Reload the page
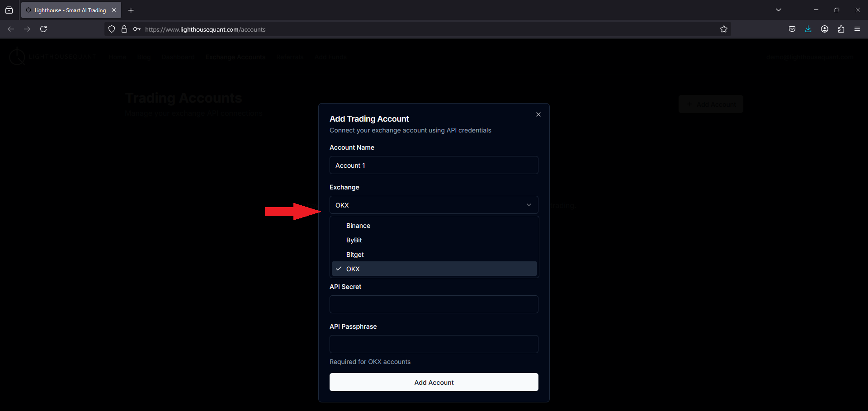The image size is (868, 411). click(43, 29)
